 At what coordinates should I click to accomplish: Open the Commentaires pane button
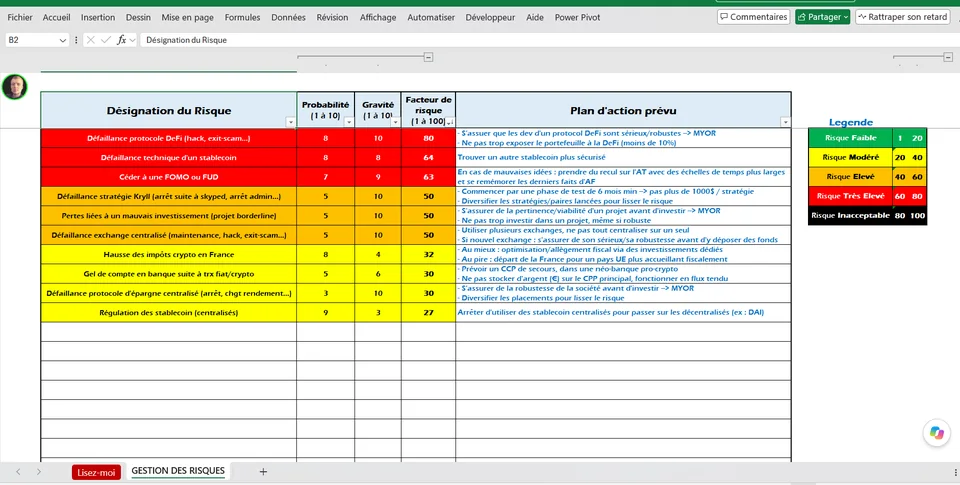click(753, 17)
